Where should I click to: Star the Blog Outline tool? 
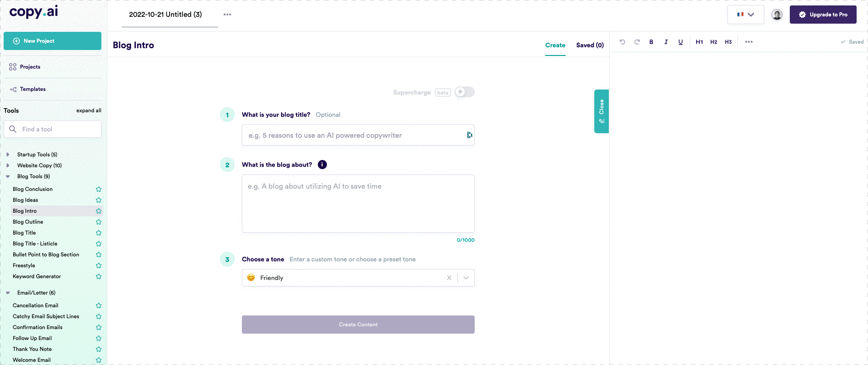99,222
